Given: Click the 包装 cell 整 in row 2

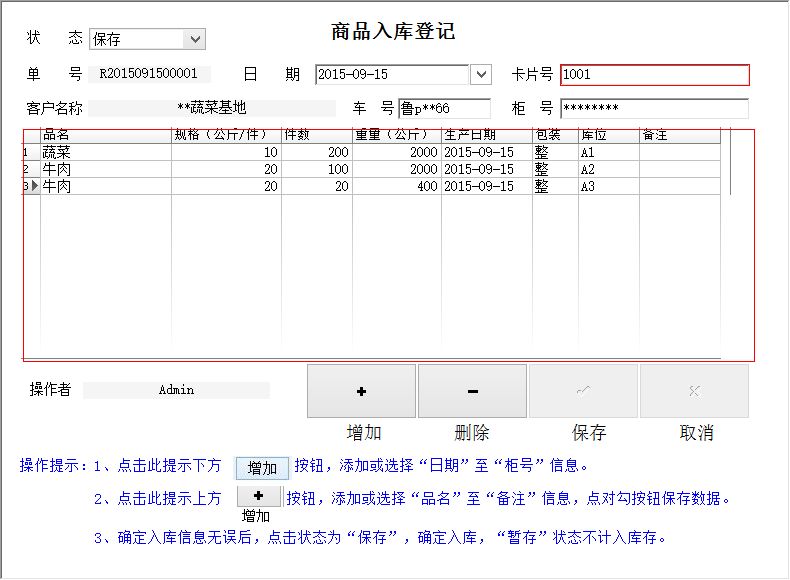Looking at the screenshot, I should [x=555, y=169].
